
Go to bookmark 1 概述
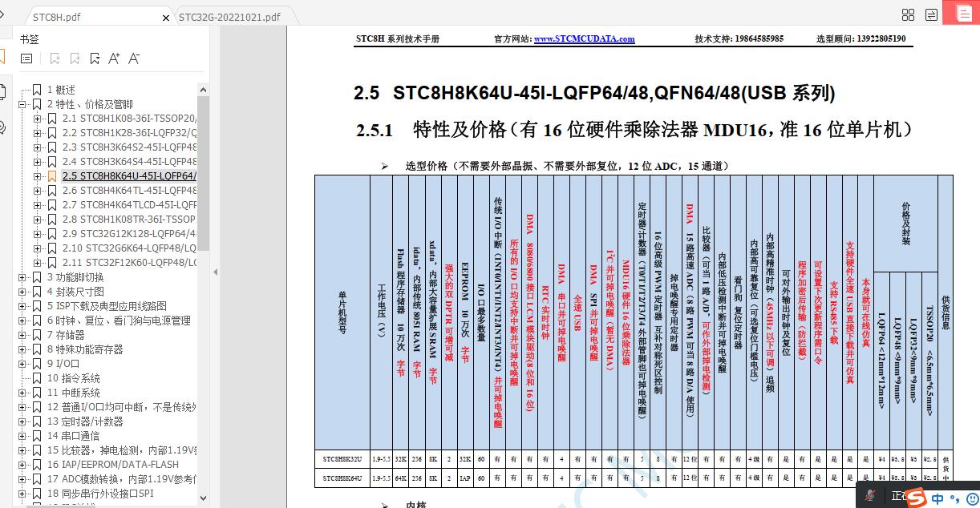[x=61, y=90]
